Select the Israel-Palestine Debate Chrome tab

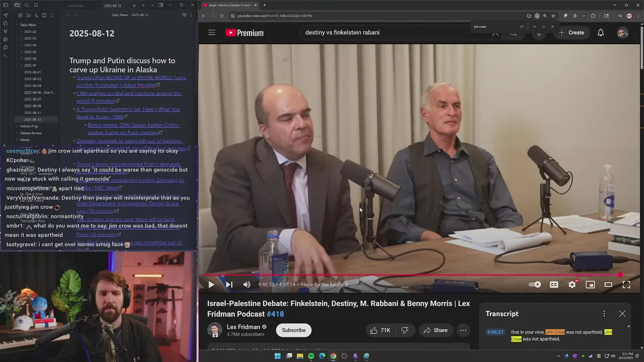point(229,5)
